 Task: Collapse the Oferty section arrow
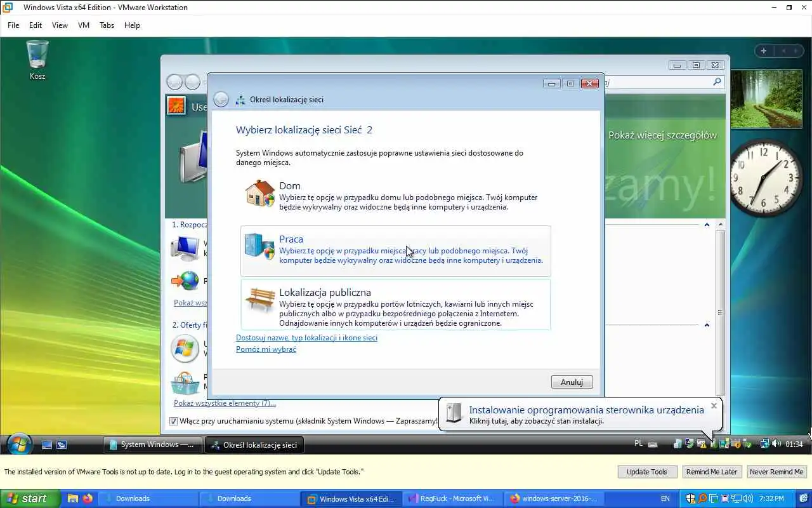(707, 324)
